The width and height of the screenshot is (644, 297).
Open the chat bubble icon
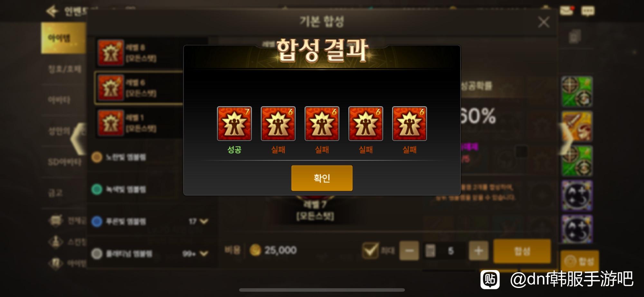pos(588,11)
